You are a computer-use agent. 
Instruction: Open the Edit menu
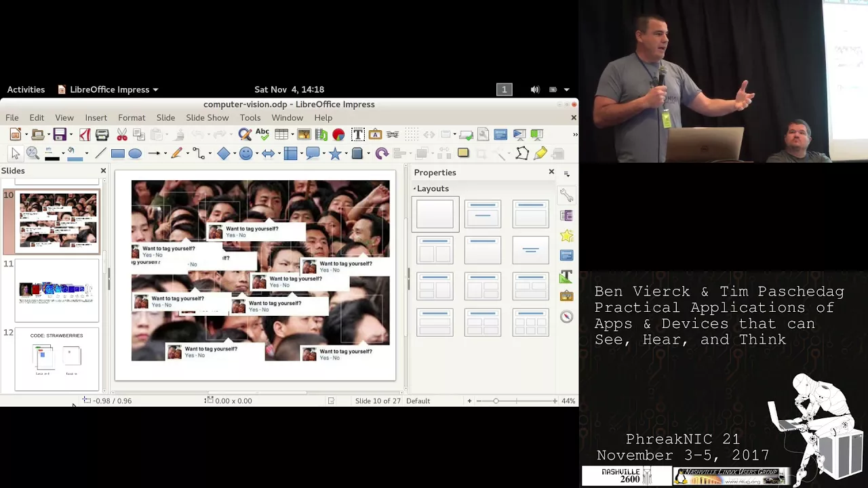pyautogui.click(x=37, y=117)
